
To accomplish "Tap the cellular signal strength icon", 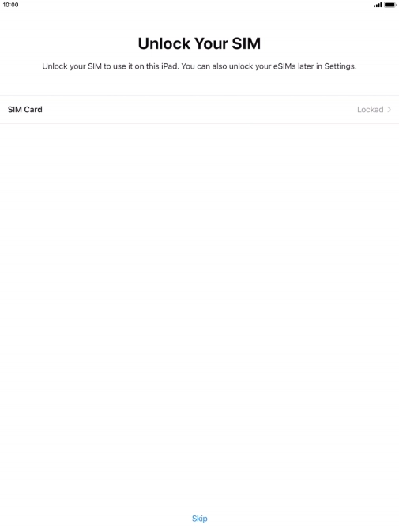I will [x=377, y=5].
